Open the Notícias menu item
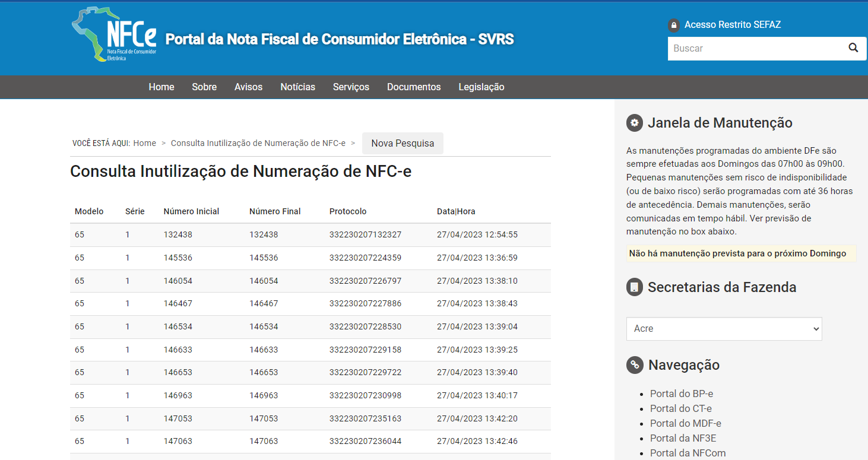The image size is (868, 460). coord(297,87)
